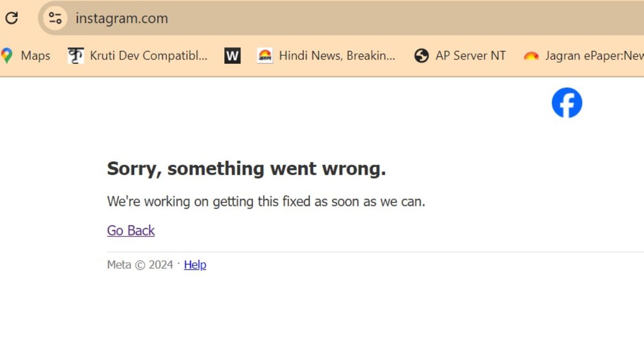Click the "We're working on getting this fixed" message
Viewport: 644px width, 362px height.
pos(266,202)
